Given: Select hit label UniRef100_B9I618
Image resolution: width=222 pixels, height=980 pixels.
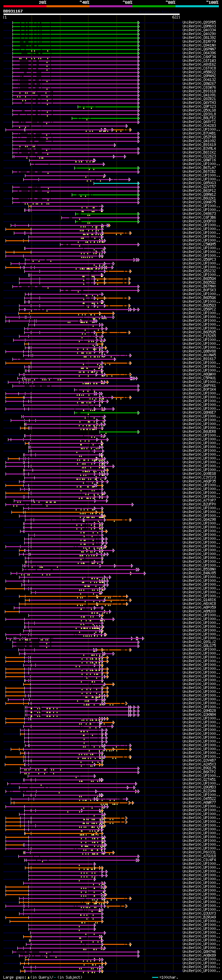Looking at the screenshot, I should click(x=199, y=91).
